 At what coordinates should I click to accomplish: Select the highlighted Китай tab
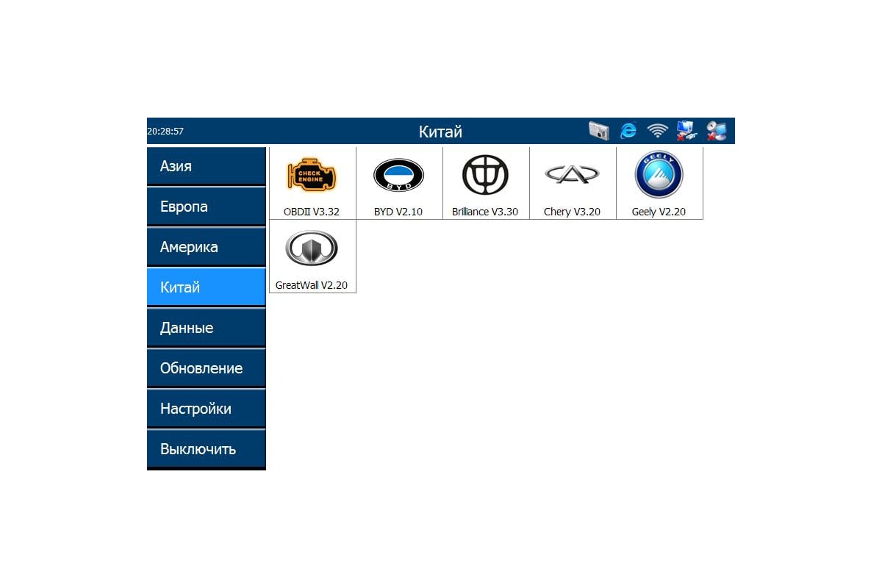[206, 287]
